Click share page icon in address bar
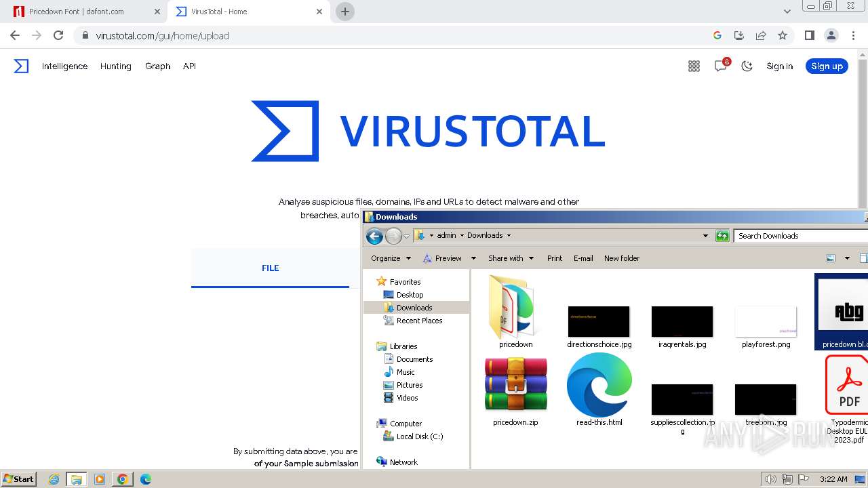 tap(761, 35)
